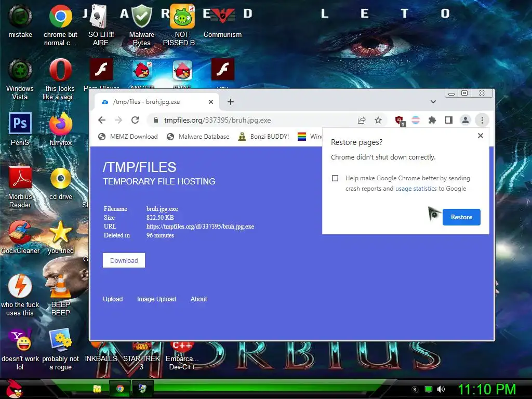Screen dimensions: 532x399
Task: Select the filename text 'bruh.jpg.exe'
Action: 162,209
